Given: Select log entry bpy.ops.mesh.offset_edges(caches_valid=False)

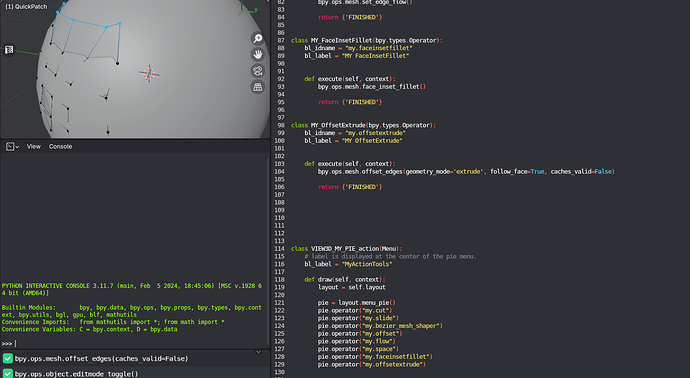Looking at the screenshot, I should tap(102, 359).
